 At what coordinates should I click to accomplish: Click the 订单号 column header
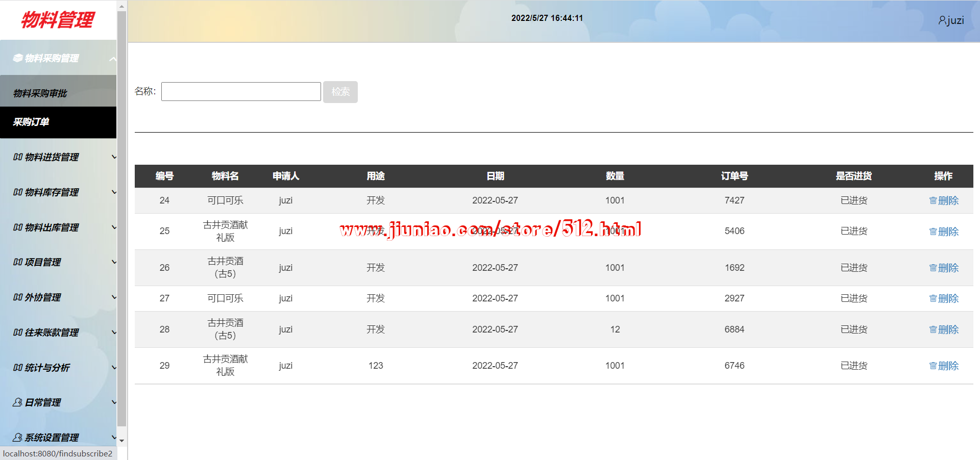(734, 176)
